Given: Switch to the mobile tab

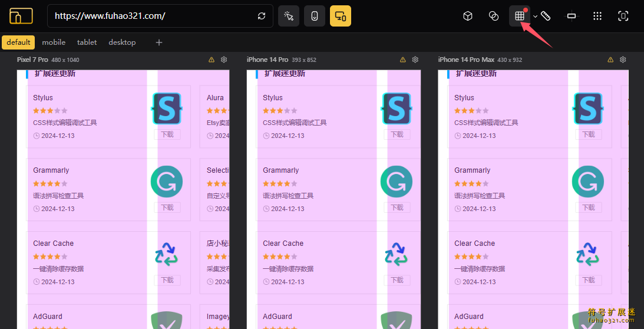Looking at the screenshot, I should pyautogui.click(x=54, y=42).
